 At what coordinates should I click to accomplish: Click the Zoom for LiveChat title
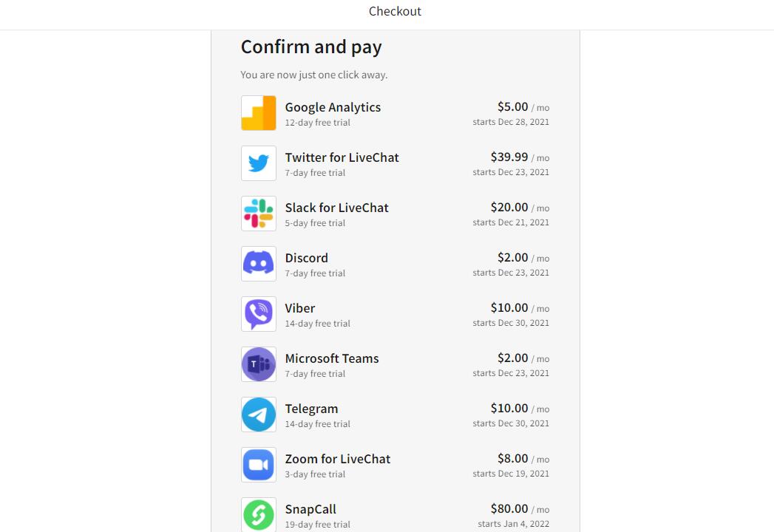(338, 459)
